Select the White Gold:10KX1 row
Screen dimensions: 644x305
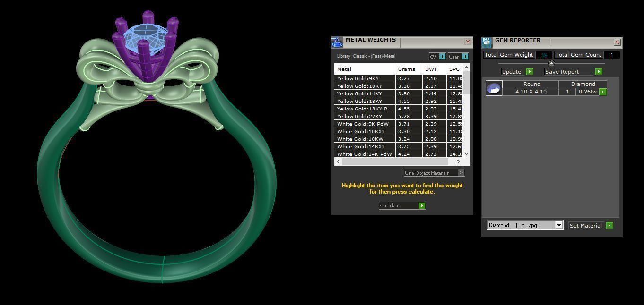tap(399, 131)
